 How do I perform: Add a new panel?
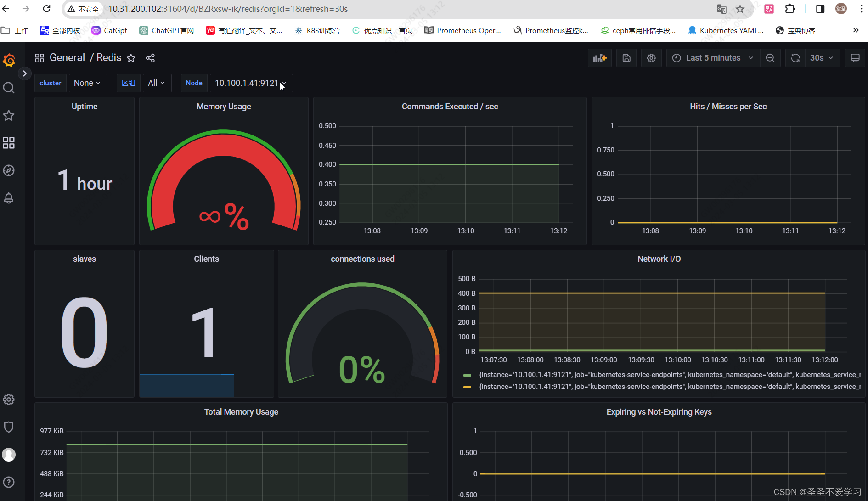point(600,58)
